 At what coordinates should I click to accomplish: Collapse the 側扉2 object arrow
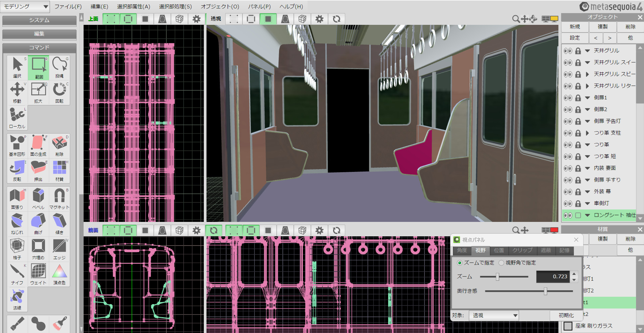587,109
